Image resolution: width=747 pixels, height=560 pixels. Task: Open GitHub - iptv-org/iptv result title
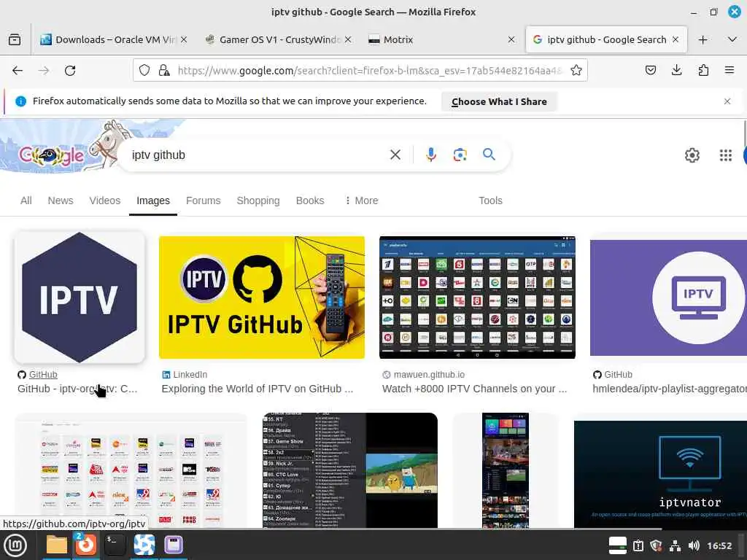point(77,389)
